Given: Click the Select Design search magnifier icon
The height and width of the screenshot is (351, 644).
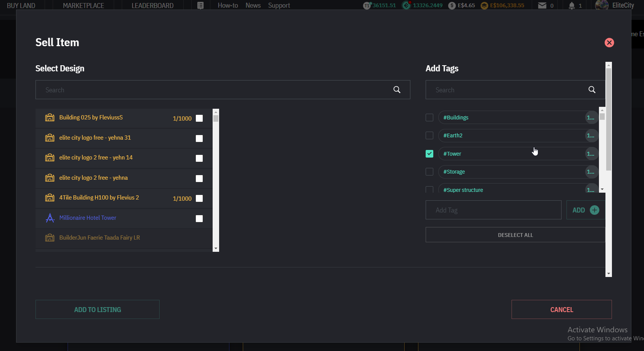Looking at the screenshot, I should [397, 90].
